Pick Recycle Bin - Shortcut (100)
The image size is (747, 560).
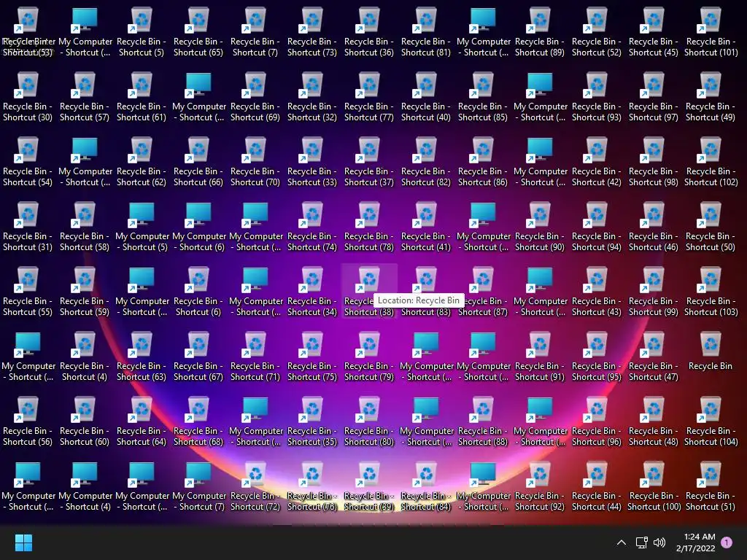[653, 486]
